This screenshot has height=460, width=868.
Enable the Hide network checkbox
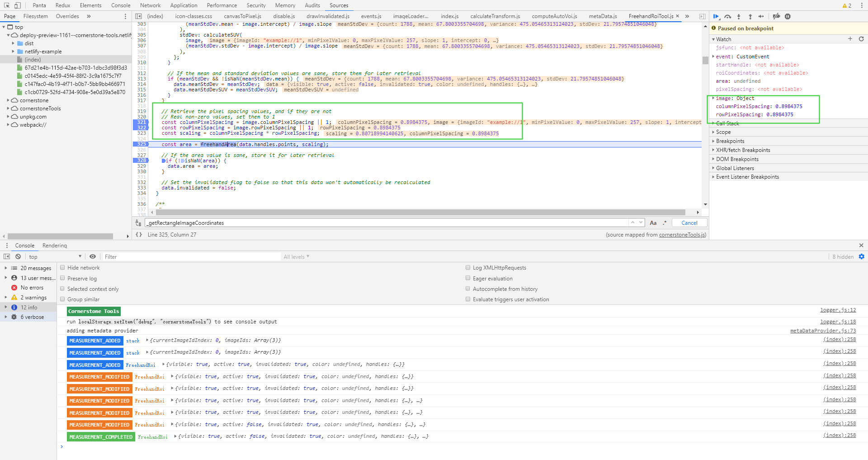[x=63, y=267]
